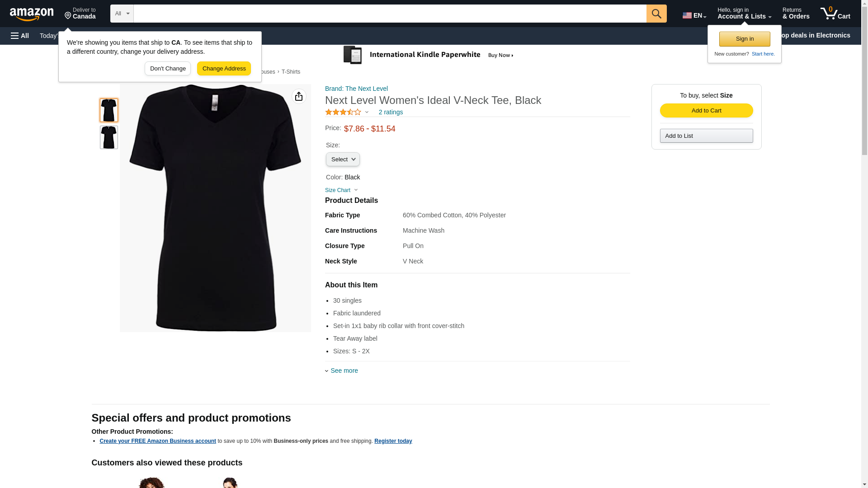Click the share icon on product image

click(x=299, y=96)
